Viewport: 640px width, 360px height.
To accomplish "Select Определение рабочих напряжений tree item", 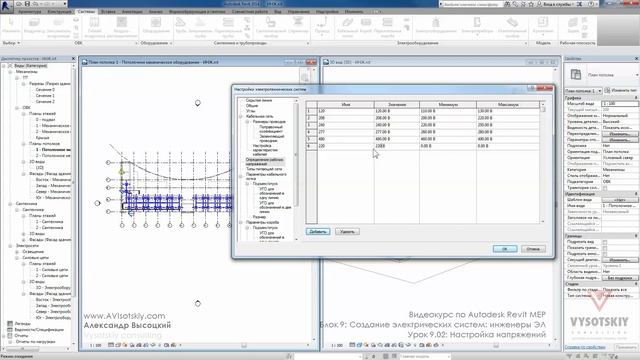I will (x=264, y=162).
